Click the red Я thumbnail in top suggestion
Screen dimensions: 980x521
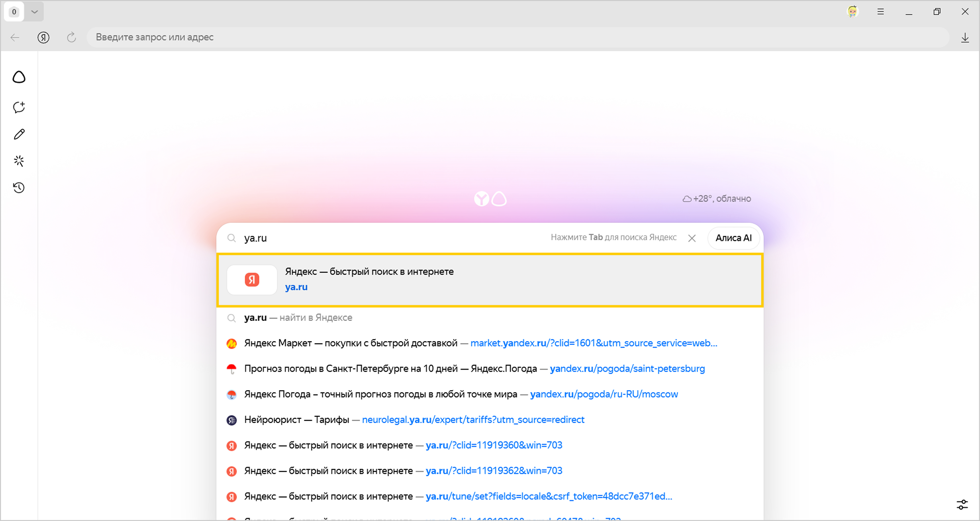pos(252,280)
